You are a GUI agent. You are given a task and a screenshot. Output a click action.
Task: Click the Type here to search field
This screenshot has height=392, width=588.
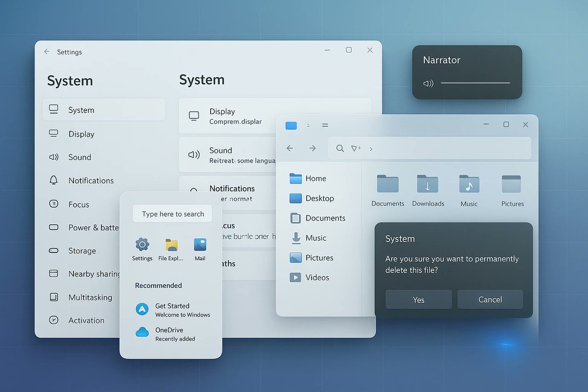coord(172,214)
